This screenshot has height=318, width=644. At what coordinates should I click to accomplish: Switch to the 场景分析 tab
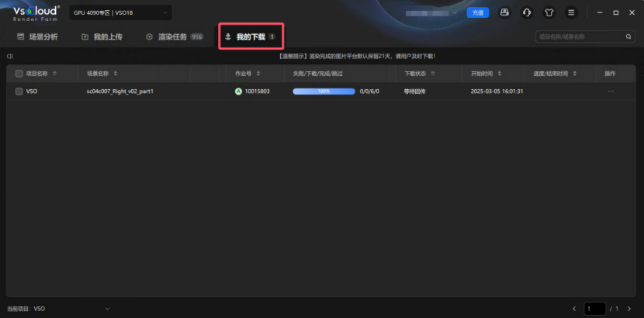click(37, 36)
